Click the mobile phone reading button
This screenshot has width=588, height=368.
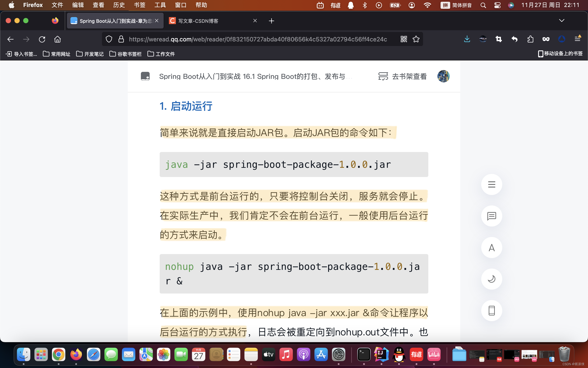click(x=492, y=311)
